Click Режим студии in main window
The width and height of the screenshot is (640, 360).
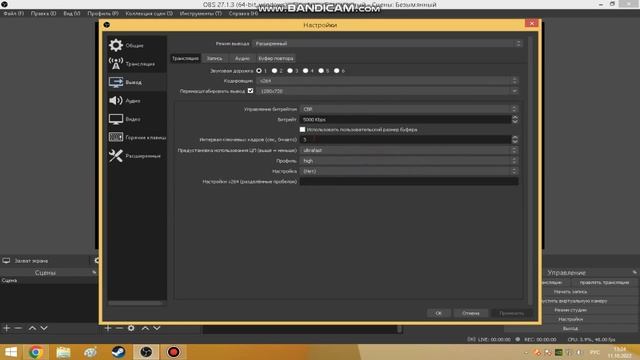click(x=570, y=310)
